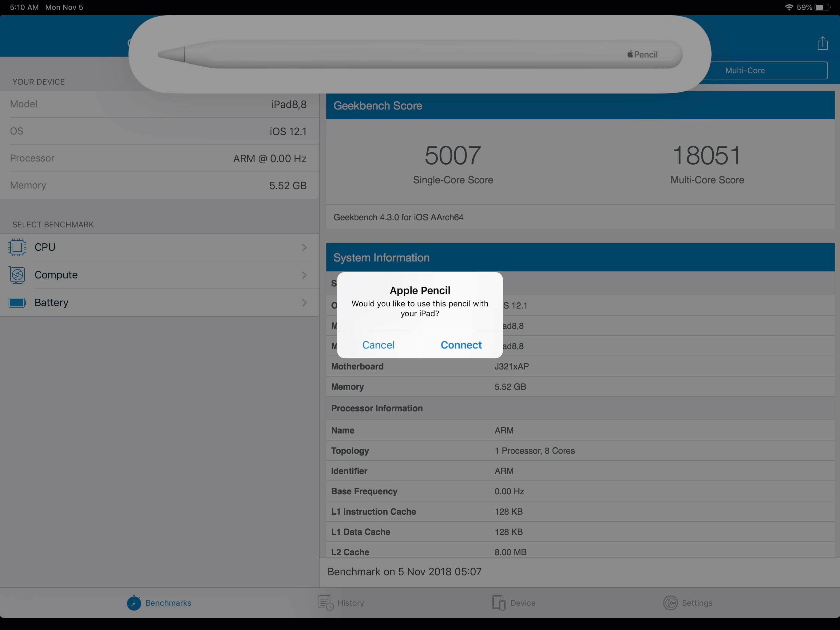Tap the Identifier row label
Image resolution: width=840 pixels, height=630 pixels.
(349, 471)
